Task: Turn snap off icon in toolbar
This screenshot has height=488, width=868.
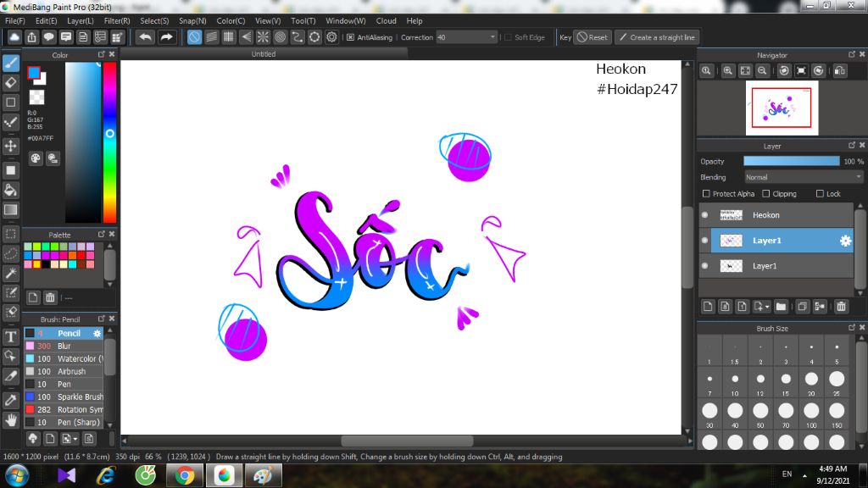Action: (194, 37)
